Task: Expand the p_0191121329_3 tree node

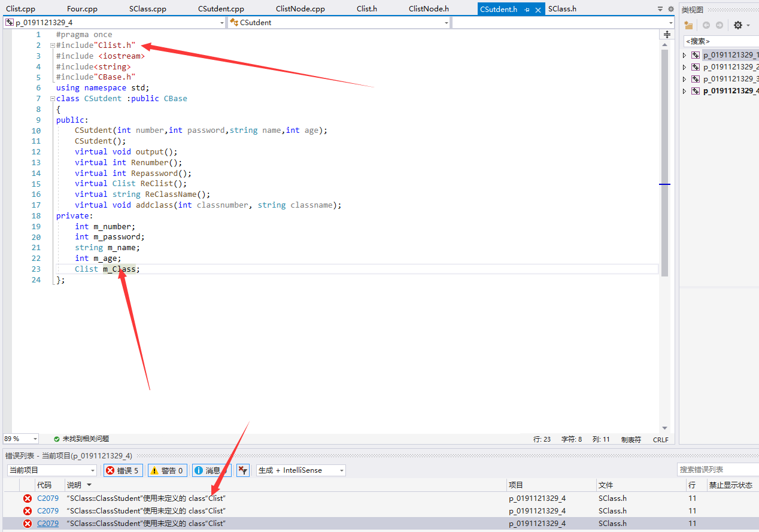Action: point(685,79)
